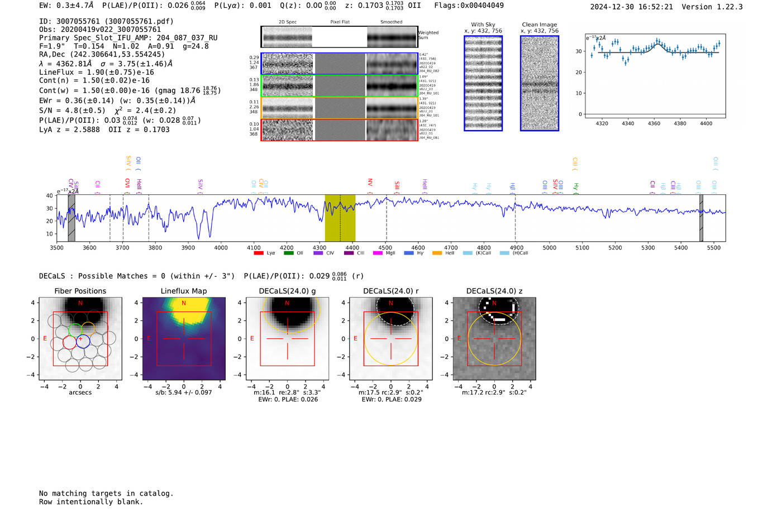Click the Pixel Flat column header

coord(340,22)
